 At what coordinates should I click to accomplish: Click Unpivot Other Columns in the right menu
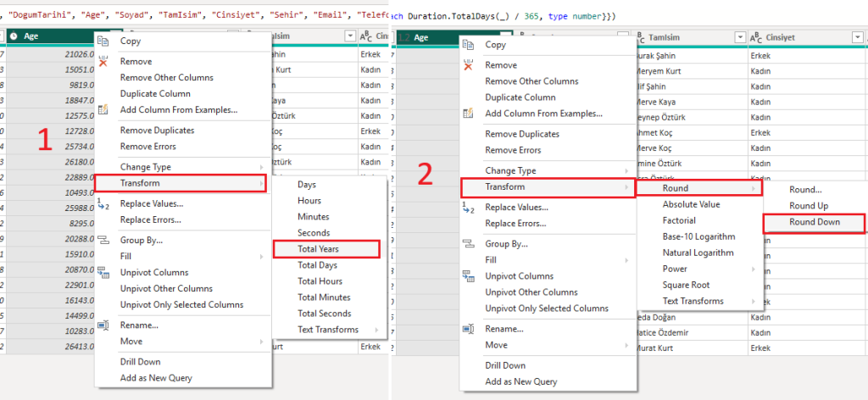tap(531, 292)
